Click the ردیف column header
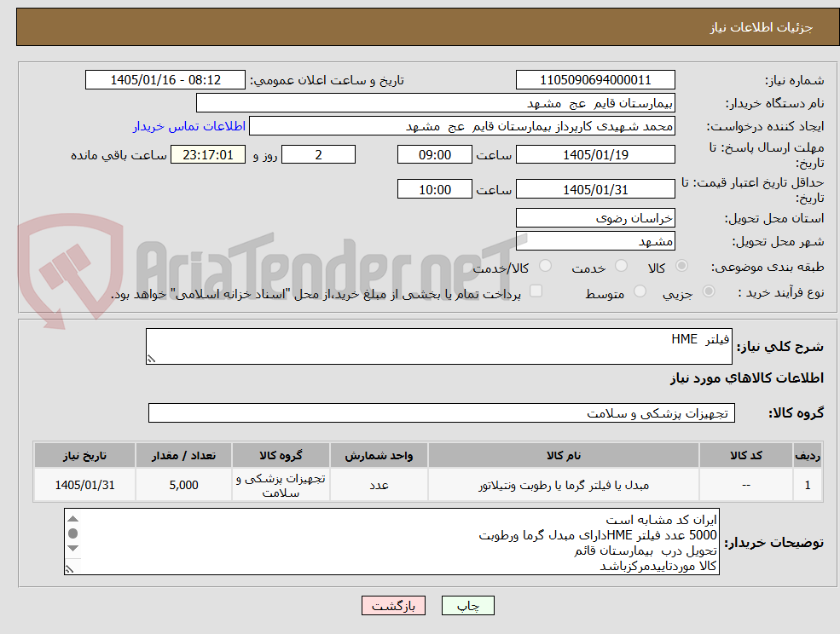Viewport: 840px width, 634px height. (x=808, y=455)
